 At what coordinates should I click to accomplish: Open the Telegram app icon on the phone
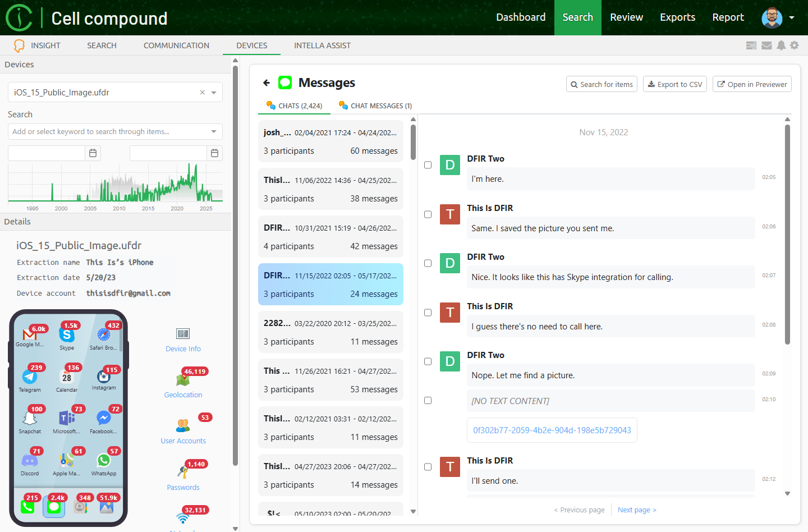tap(30, 376)
